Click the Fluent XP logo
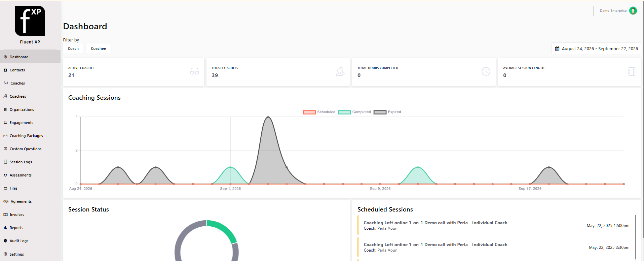Viewport: 644px width, 261px height. [30, 21]
